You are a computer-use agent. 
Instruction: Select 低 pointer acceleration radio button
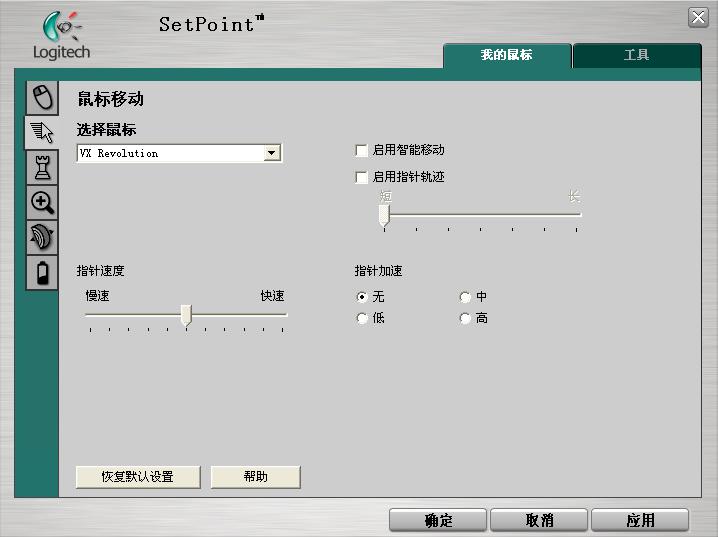[x=362, y=318]
